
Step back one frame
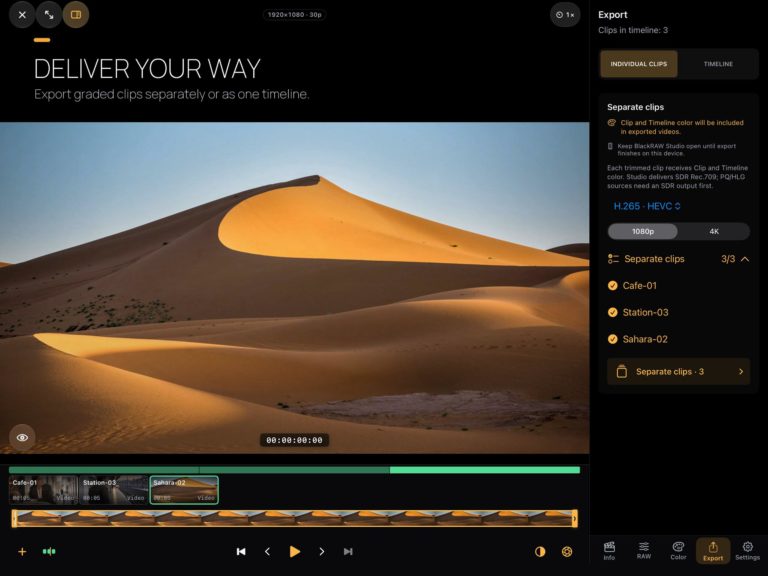[x=267, y=552]
